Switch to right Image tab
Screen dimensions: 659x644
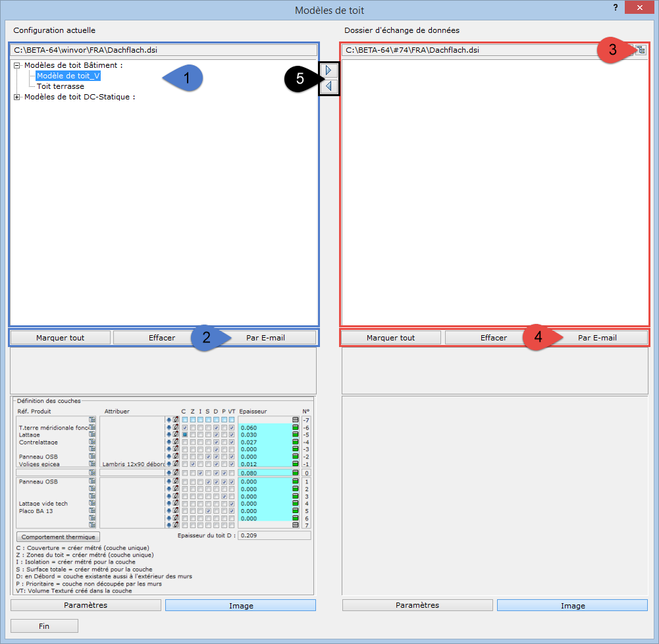click(572, 605)
